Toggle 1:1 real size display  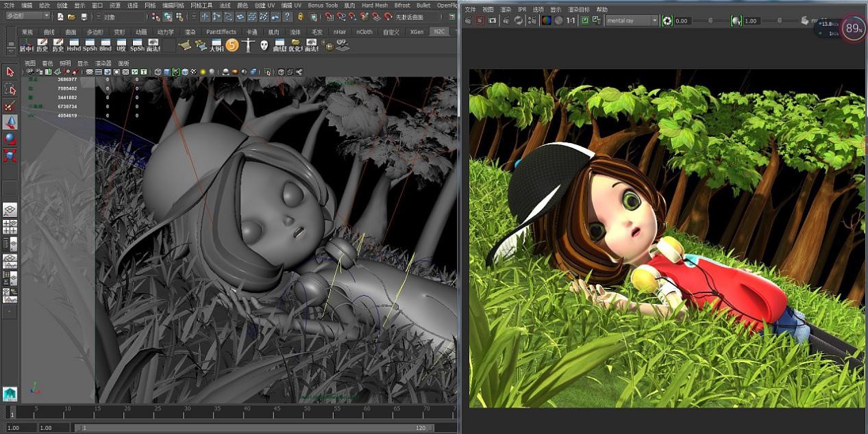click(571, 21)
